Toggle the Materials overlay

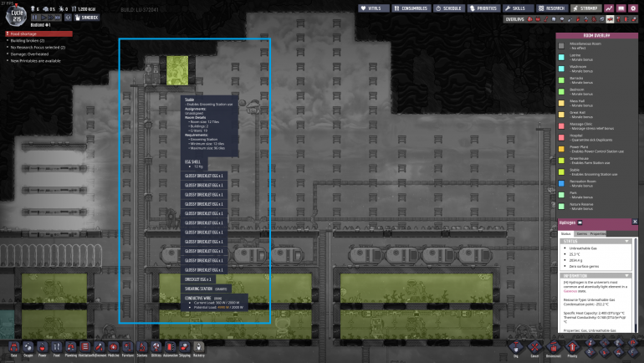click(x=554, y=19)
